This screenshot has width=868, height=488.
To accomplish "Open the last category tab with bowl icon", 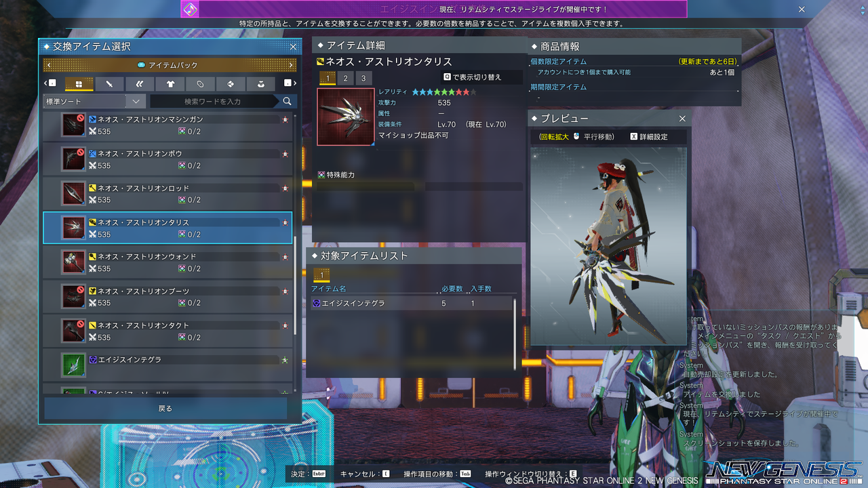I will tap(261, 84).
